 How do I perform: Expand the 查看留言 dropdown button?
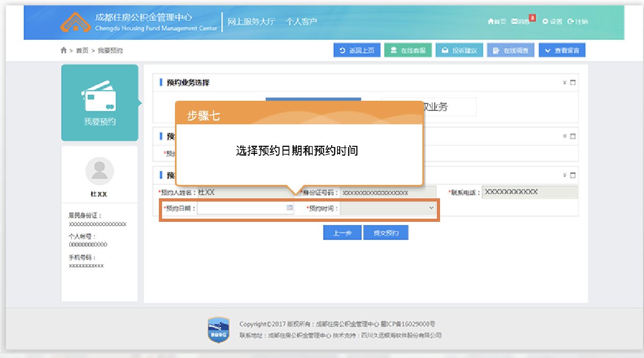561,50
